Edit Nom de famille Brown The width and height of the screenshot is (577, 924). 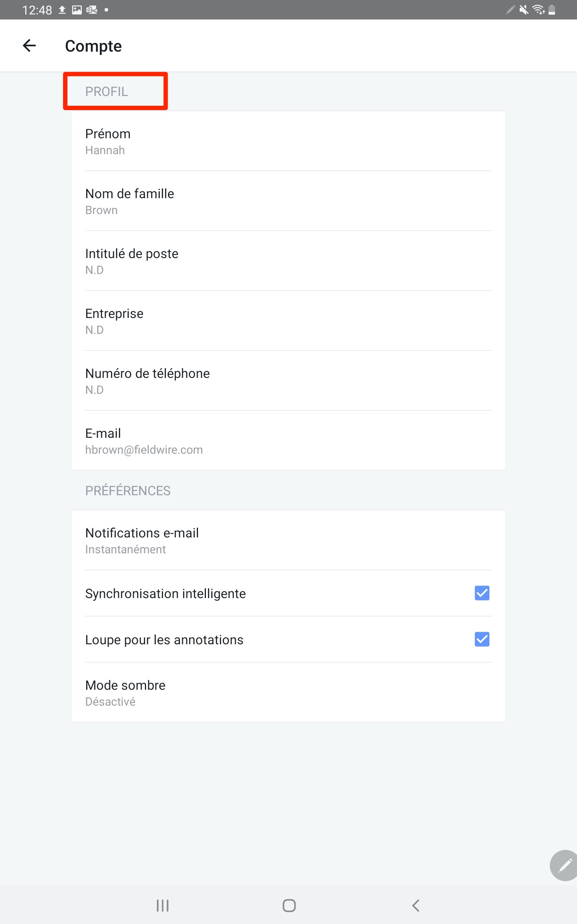click(x=288, y=201)
